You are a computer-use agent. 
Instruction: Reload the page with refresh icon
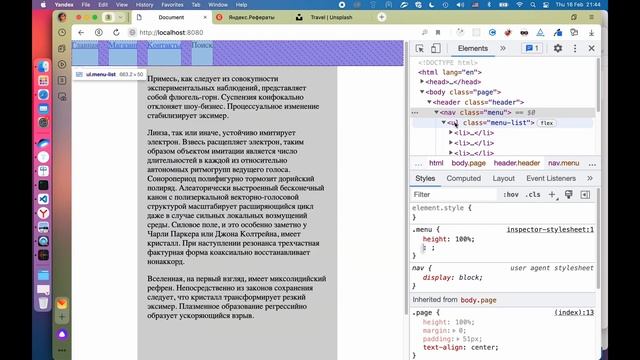[x=116, y=33]
